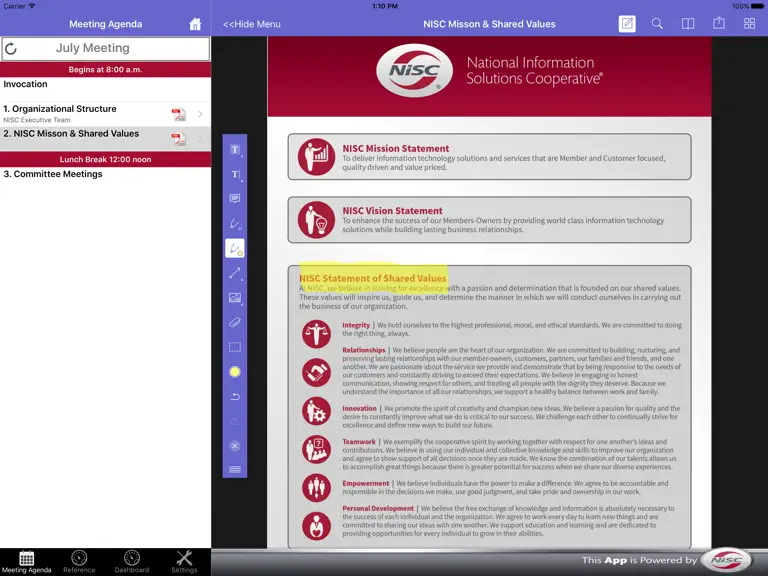Open agenda item 2. NISC Misson & Shared Values
Image resolution: width=768 pixels, height=576 pixels.
(105, 139)
